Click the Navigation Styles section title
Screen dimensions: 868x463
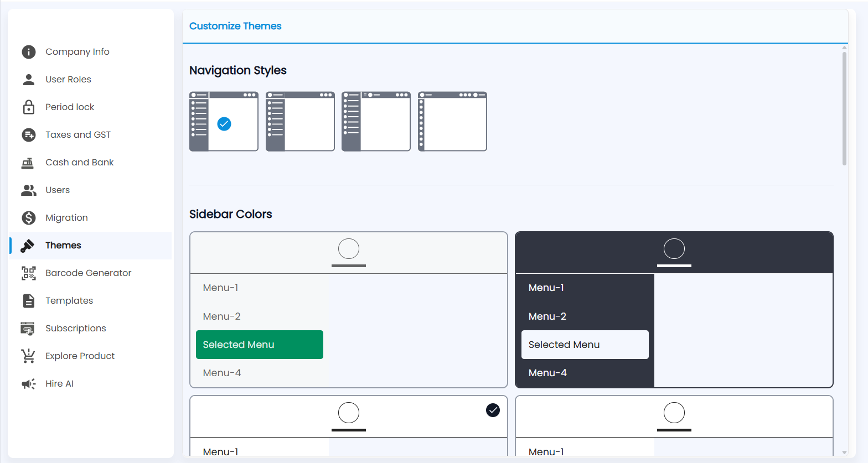[x=238, y=71]
